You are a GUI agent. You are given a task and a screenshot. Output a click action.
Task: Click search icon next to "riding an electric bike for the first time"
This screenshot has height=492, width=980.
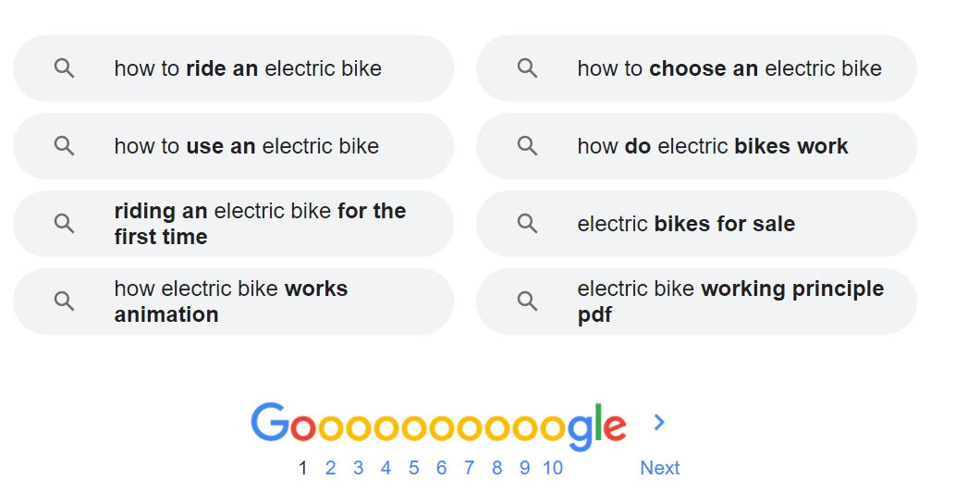tap(64, 224)
